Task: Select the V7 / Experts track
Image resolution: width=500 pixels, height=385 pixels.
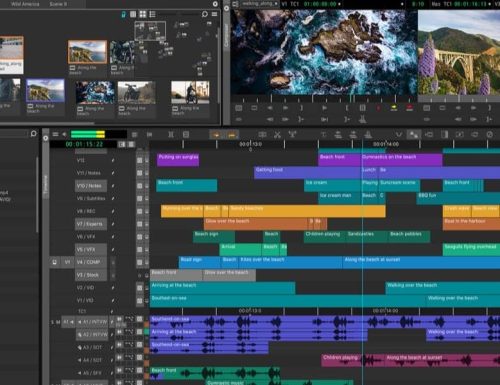Action: tap(91, 224)
